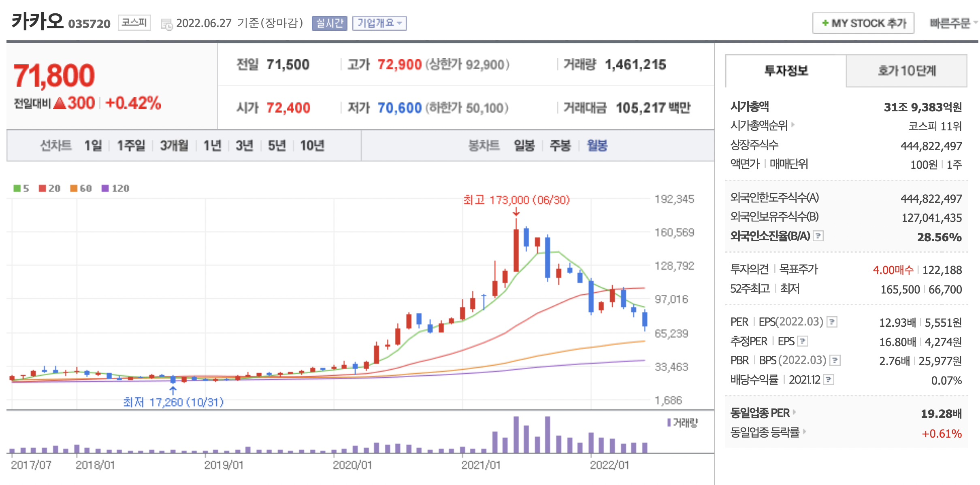Switch to 주봉 candlestick chart
This screenshot has width=980, height=485.
coord(560,145)
